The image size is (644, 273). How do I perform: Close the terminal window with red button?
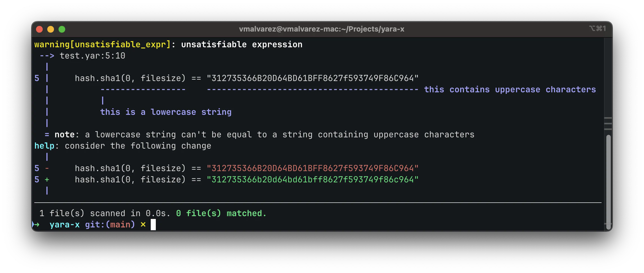tap(39, 29)
